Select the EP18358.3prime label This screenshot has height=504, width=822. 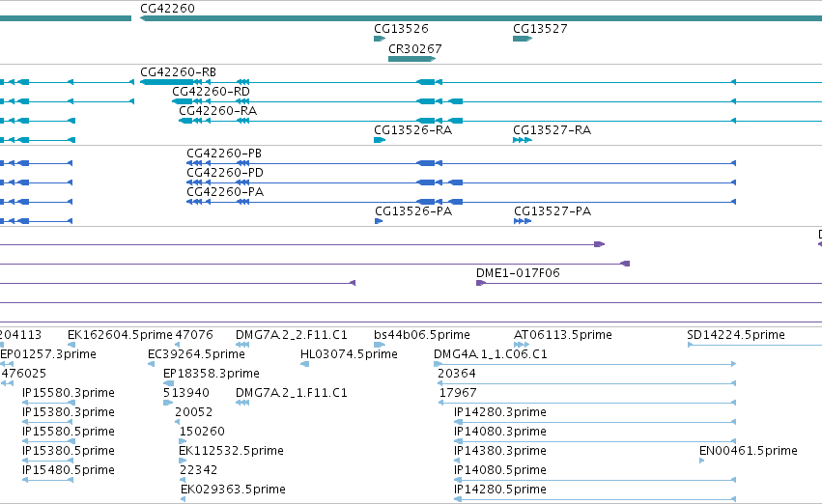(212, 374)
